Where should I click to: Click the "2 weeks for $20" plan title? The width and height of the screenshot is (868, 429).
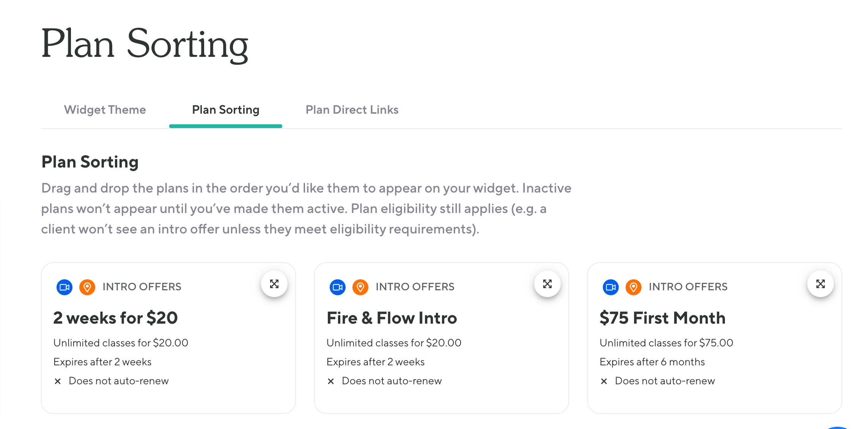click(115, 318)
